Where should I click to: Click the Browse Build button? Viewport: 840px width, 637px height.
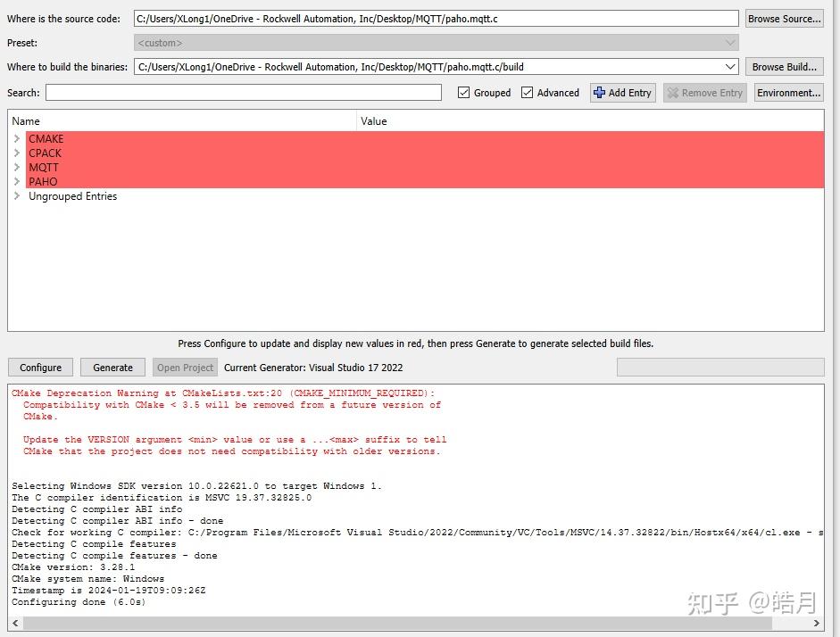(x=785, y=67)
